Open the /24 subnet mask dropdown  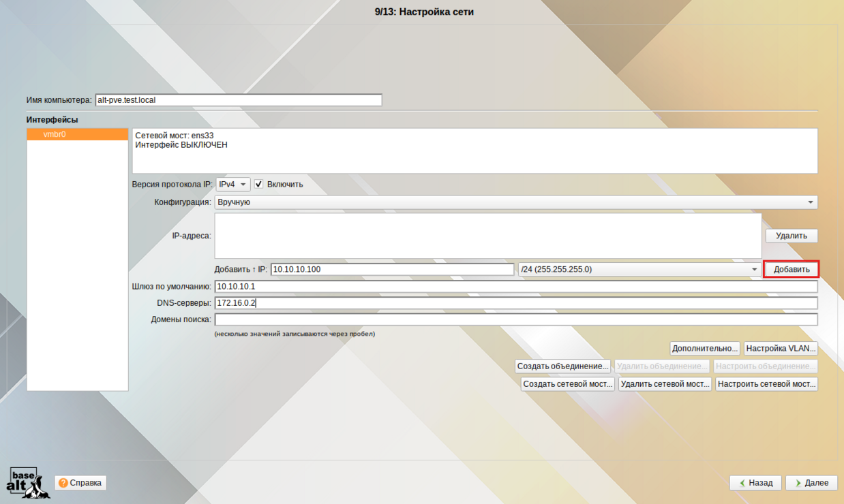(639, 270)
